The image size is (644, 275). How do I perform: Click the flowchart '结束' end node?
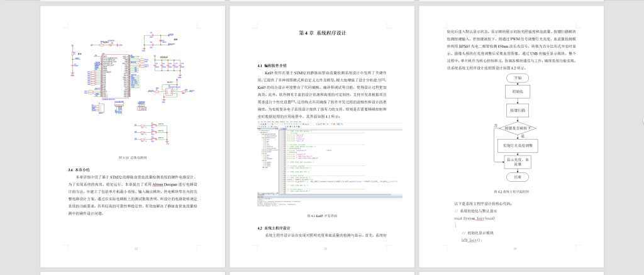[x=518, y=177]
